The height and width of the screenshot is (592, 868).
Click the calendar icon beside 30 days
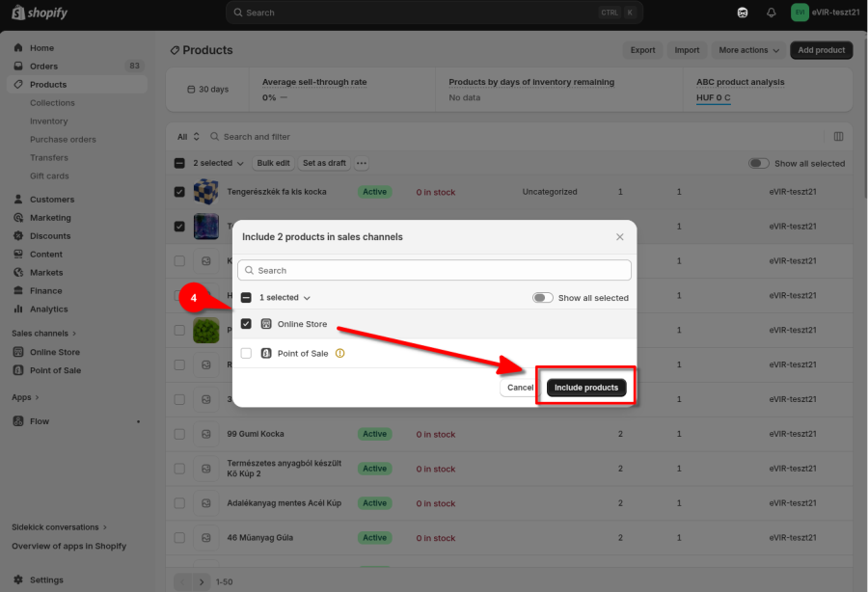pyautogui.click(x=191, y=89)
